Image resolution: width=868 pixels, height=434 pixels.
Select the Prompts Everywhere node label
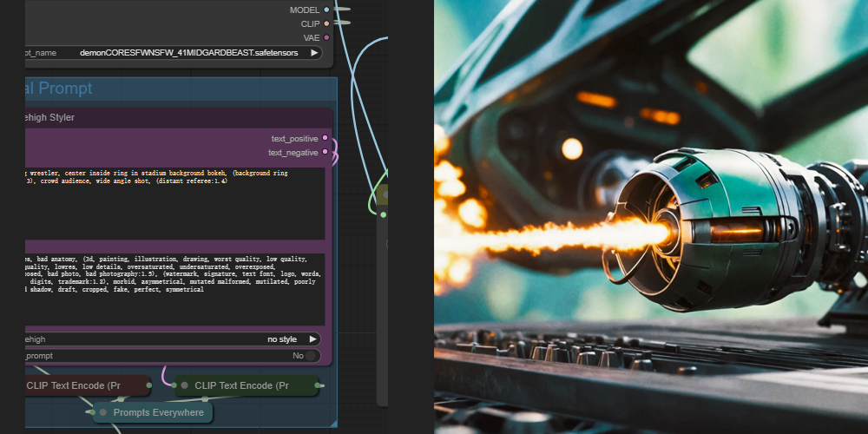point(158,412)
